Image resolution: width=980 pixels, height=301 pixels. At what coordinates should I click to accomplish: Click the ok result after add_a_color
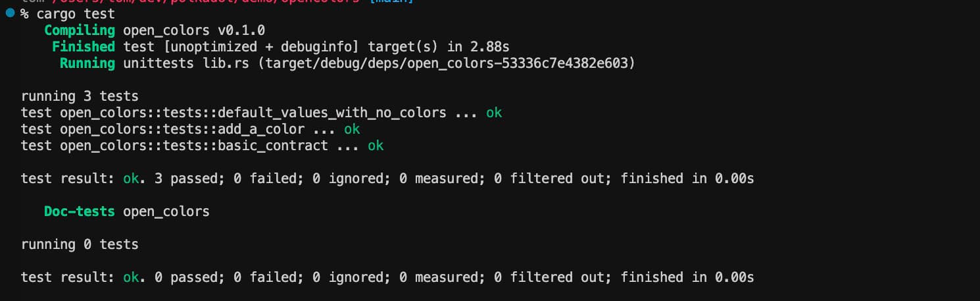pos(352,129)
